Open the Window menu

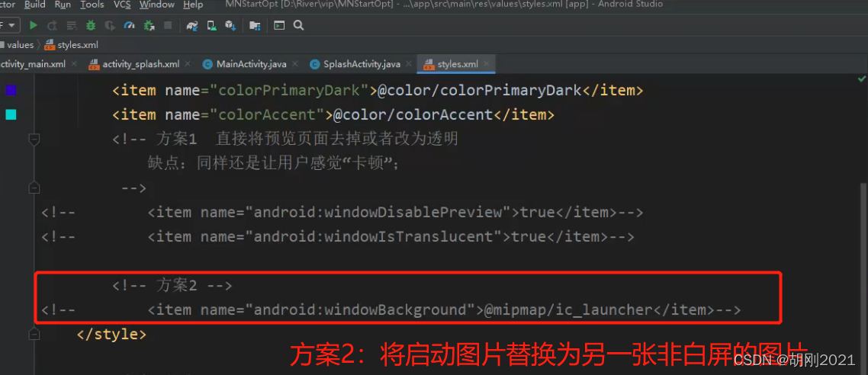tap(156, 5)
